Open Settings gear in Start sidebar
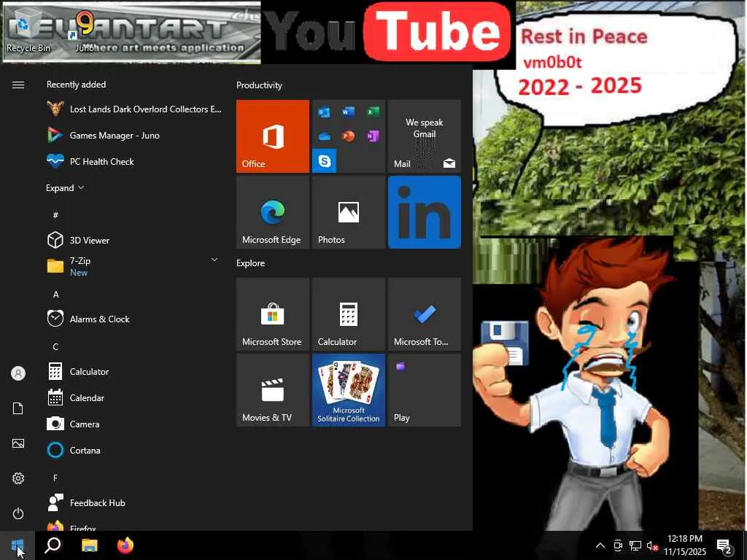Image resolution: width=747 pixels, height=560 pixels. 18,478
